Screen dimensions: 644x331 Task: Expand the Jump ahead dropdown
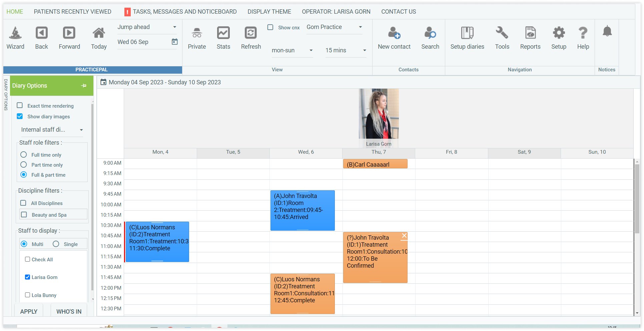click(147, 27)
